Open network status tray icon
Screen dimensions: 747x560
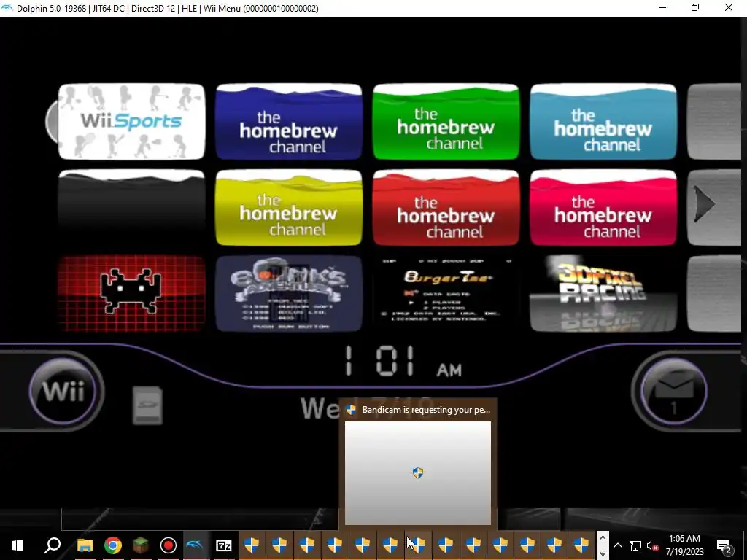635,545
